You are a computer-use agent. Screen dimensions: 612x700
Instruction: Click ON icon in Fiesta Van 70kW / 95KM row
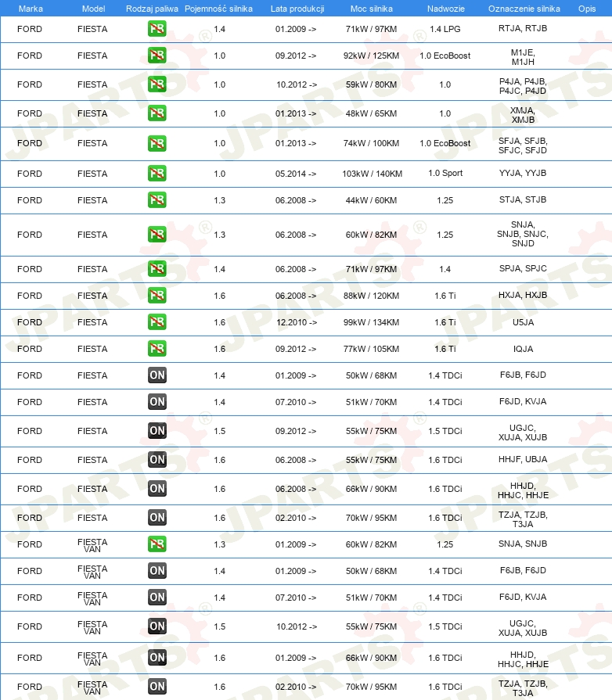click(157, 687)
